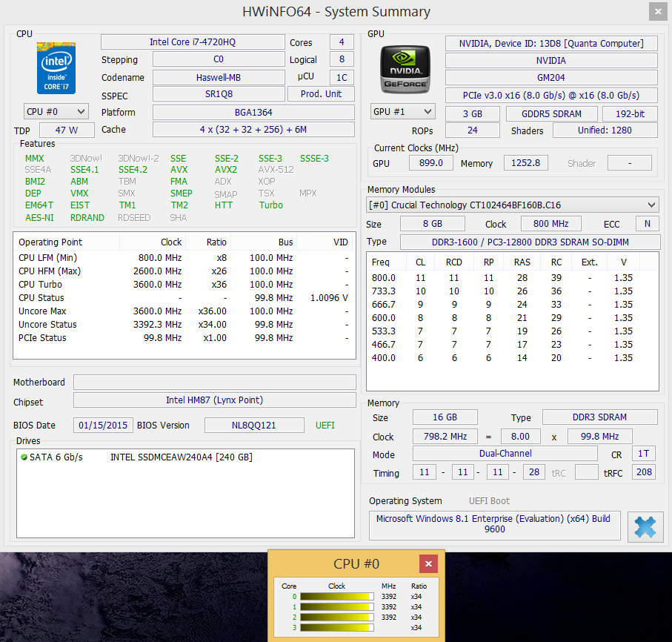This screenshot has width=672, height=642.
Task: Select the 800.0 frequency timing row
Action: point(513,278)
